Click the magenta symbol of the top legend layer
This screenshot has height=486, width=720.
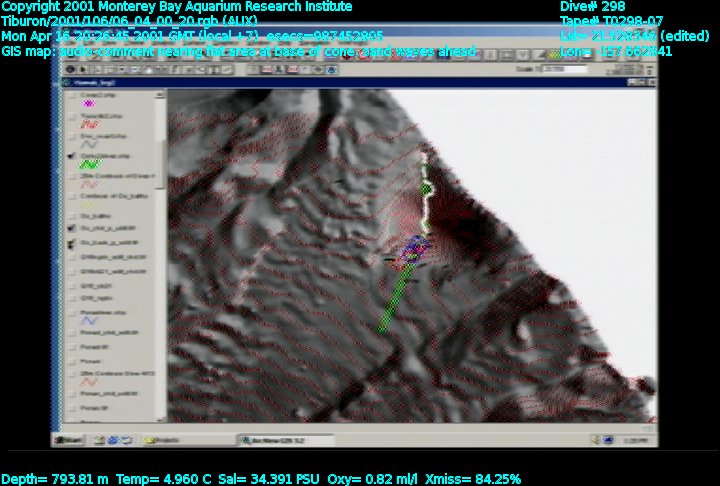pos(88,104)
